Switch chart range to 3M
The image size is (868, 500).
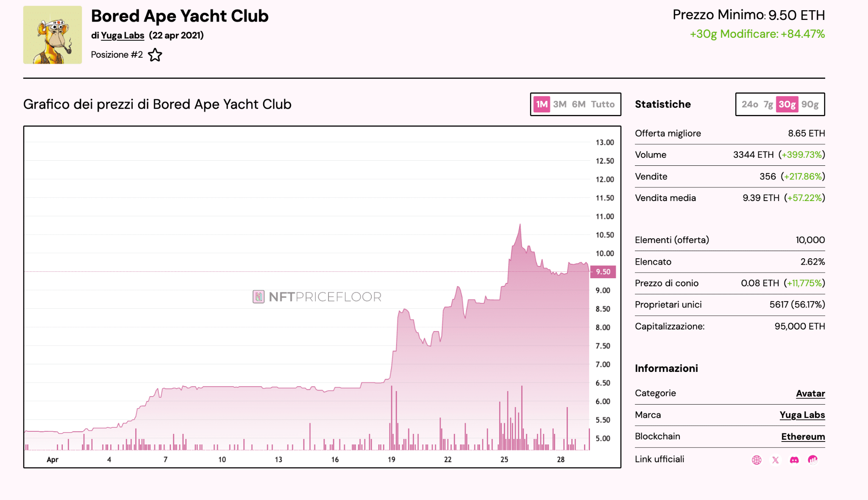(560, 104)
